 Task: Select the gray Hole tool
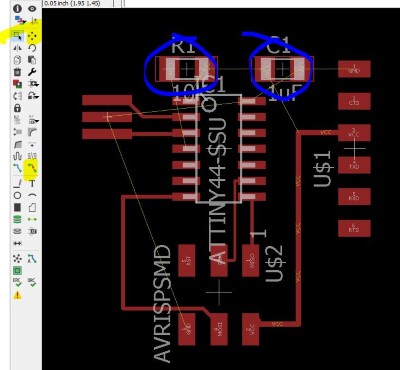click(17, 231)
